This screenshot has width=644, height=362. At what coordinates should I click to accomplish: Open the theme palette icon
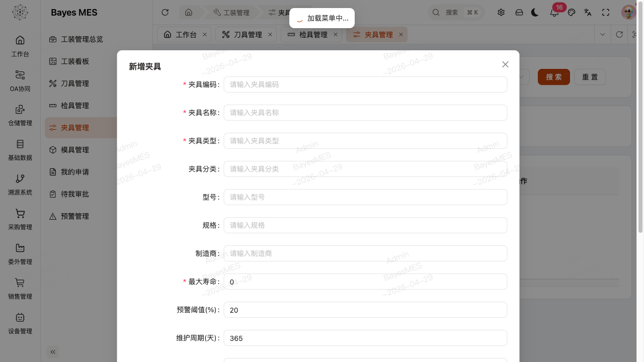coord(572,13)
